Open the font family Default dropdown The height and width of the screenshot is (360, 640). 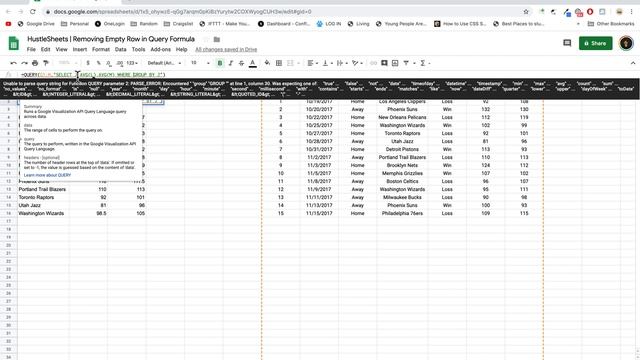pyautogui.click(x=164, y=63)
